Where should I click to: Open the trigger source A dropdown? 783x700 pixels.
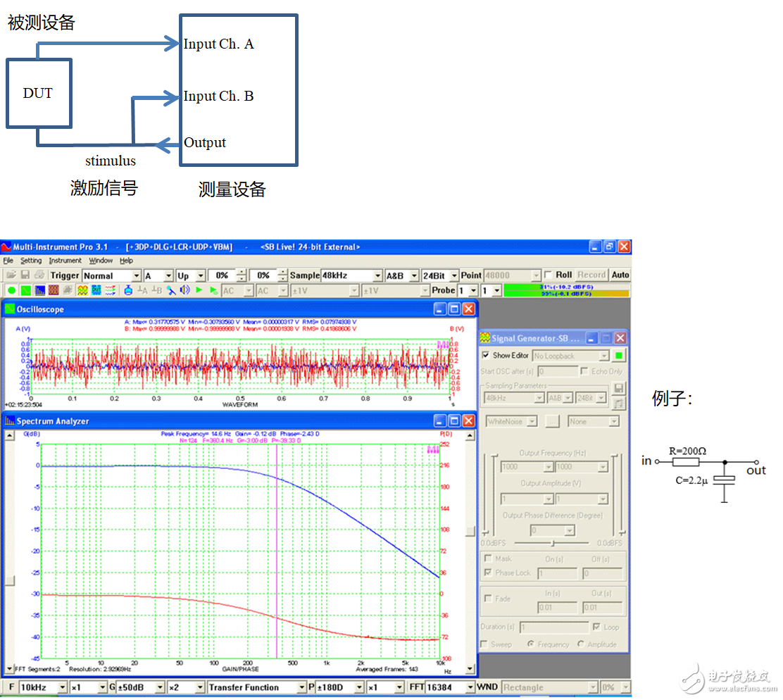tap(158, 275)
